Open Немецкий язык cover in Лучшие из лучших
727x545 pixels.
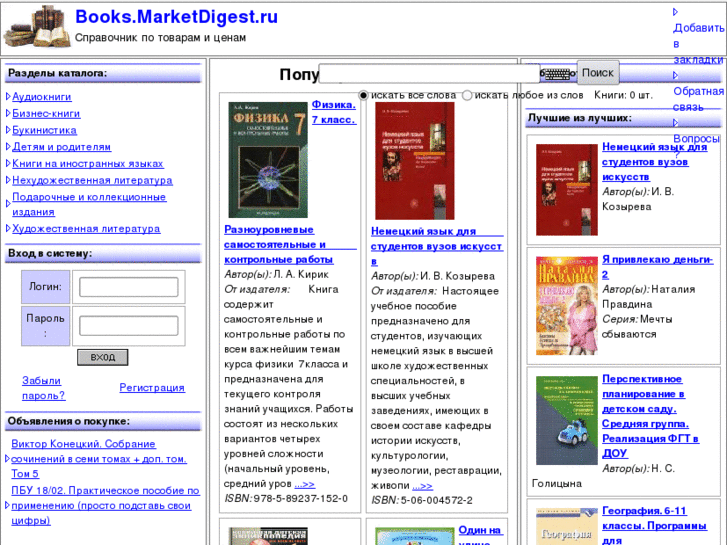(x=567, y=189)
